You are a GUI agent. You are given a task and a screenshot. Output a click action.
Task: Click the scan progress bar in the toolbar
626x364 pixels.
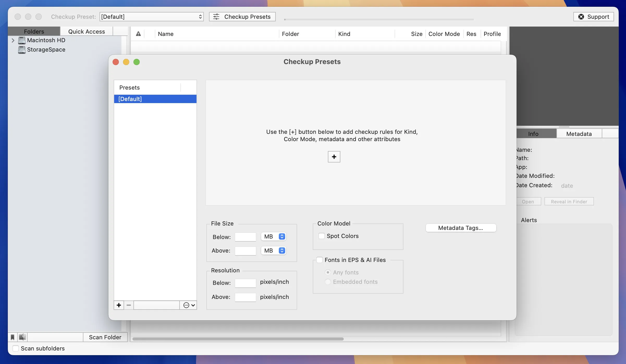(379, 19)
